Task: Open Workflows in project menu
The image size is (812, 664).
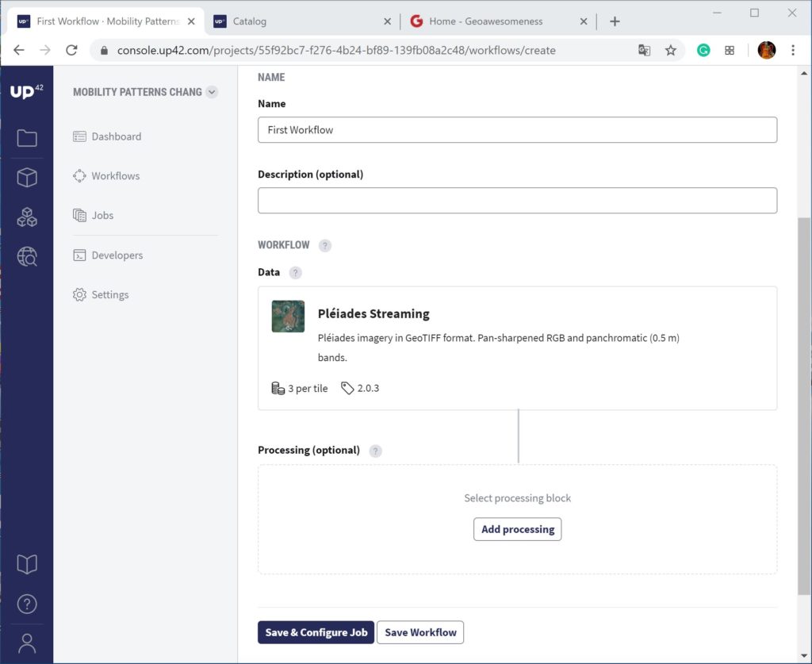Action: pyautogui.click(x=106, y=176)
